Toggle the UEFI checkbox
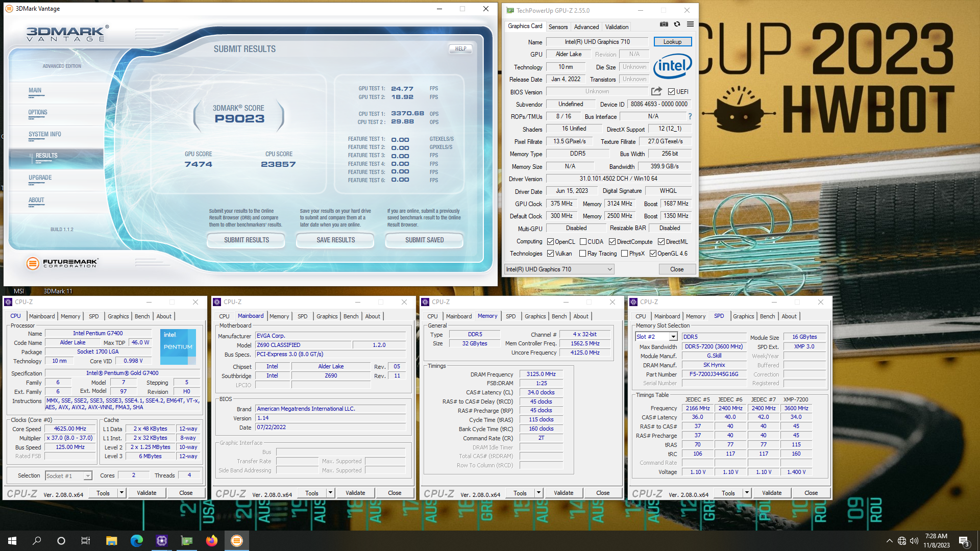Image resolution: width=980 pixels, height=551 pixels. 671,92
